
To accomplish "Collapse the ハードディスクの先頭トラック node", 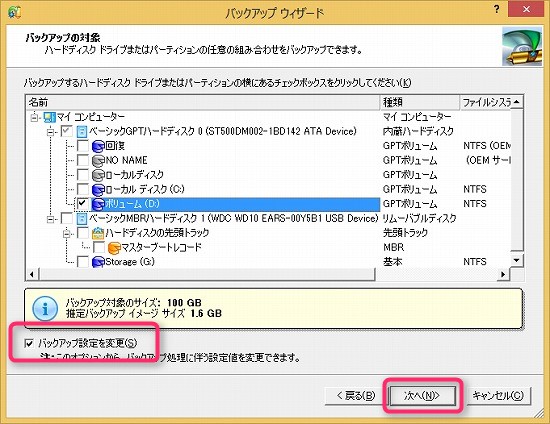I will click(67, 234).
